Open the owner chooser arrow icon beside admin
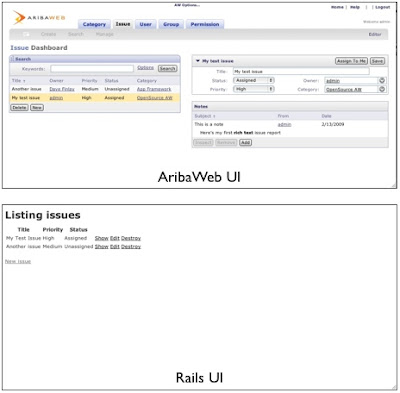The width and height of the screenshot is (400, 393). [x=382, y=80]
